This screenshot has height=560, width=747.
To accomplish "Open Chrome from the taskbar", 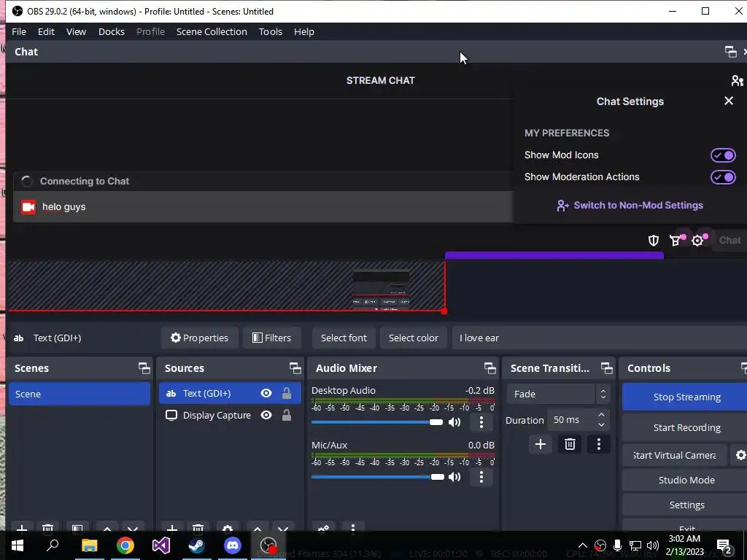I will click(125, 545).
